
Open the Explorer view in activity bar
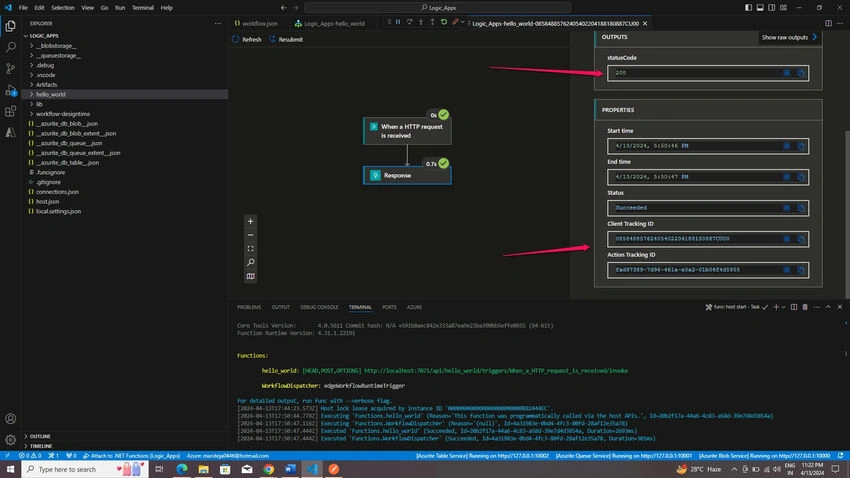[x=10, y=26]
